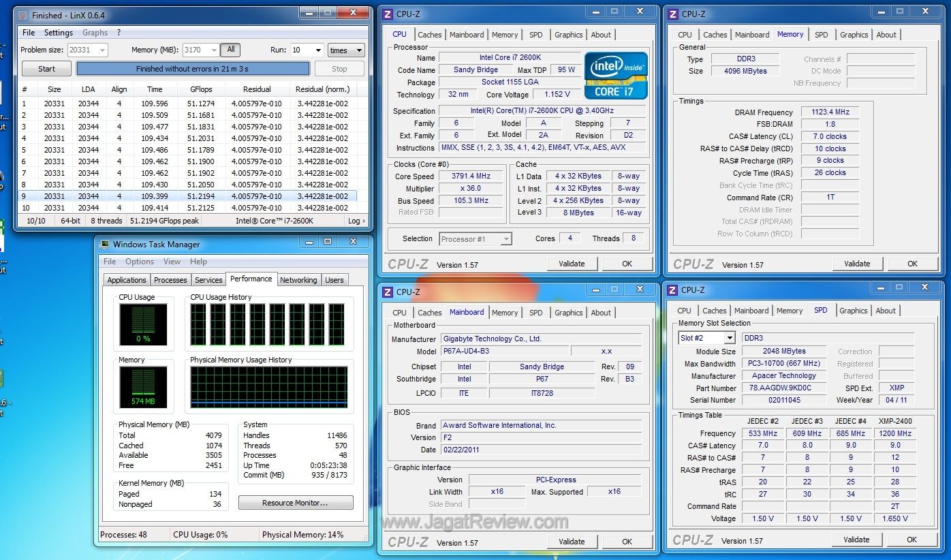
Task: Click the 'Resource Monitor...' button
Action: 296,503
